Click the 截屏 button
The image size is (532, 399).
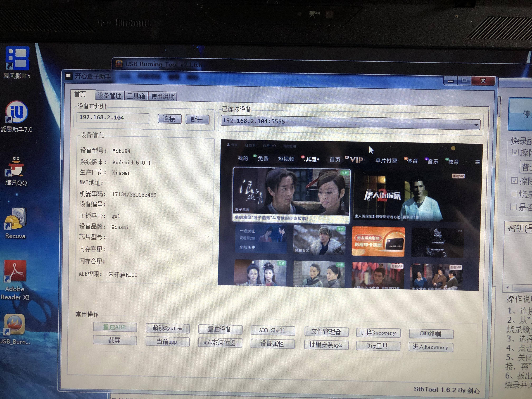(115, 340)
